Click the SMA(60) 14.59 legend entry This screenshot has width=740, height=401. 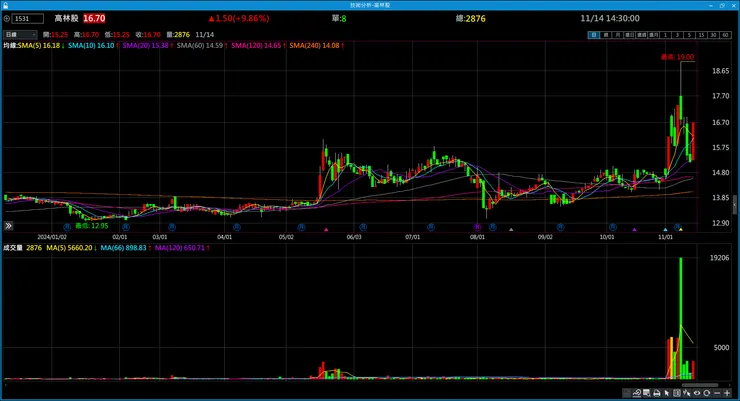(x=202, y=45)
